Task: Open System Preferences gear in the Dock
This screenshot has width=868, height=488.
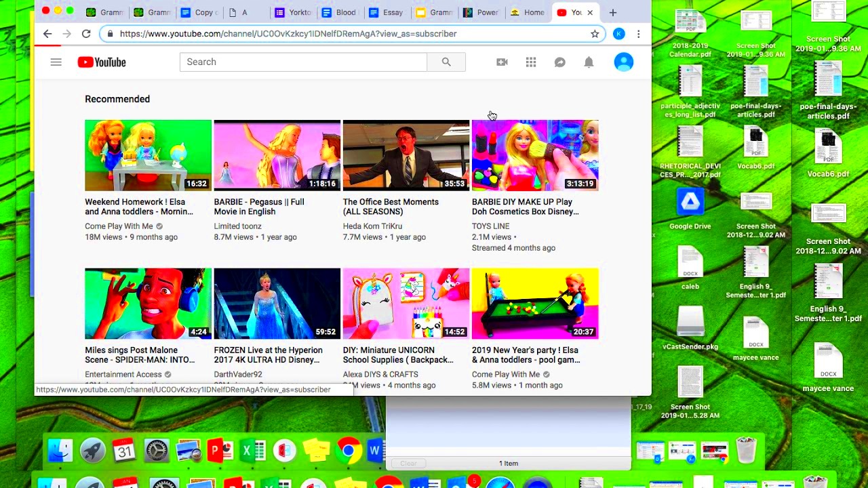Action: [x=156, y=451]
